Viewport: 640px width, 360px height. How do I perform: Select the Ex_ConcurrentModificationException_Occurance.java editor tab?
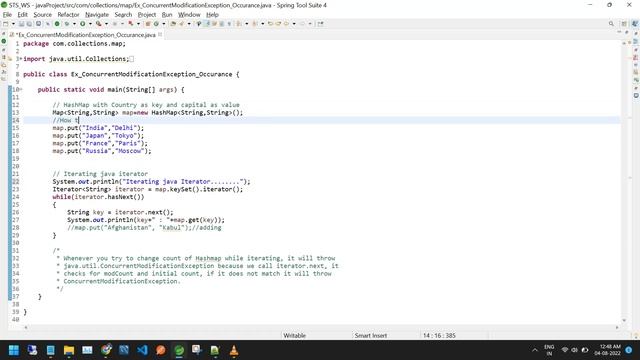click(87, 35)
